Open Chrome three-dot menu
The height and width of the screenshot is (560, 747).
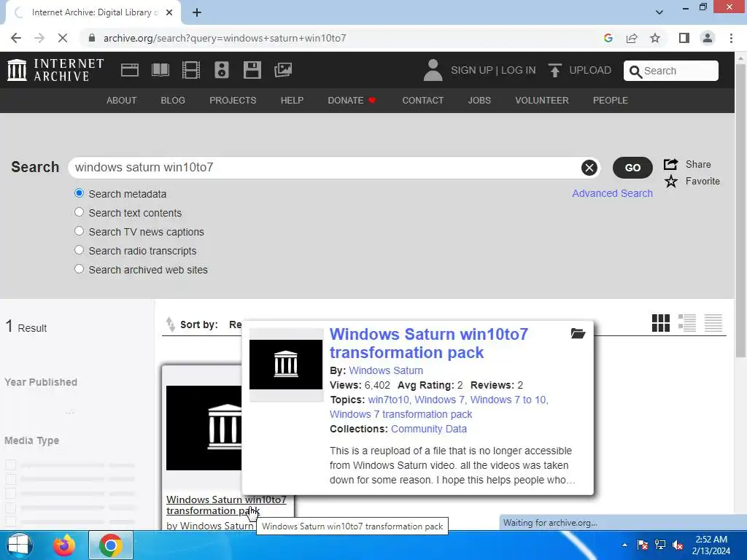(731, 38)
